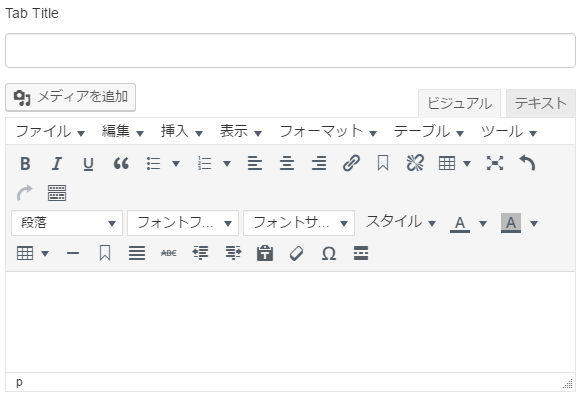Click the paste as text clipboard icon

(265, 254)
